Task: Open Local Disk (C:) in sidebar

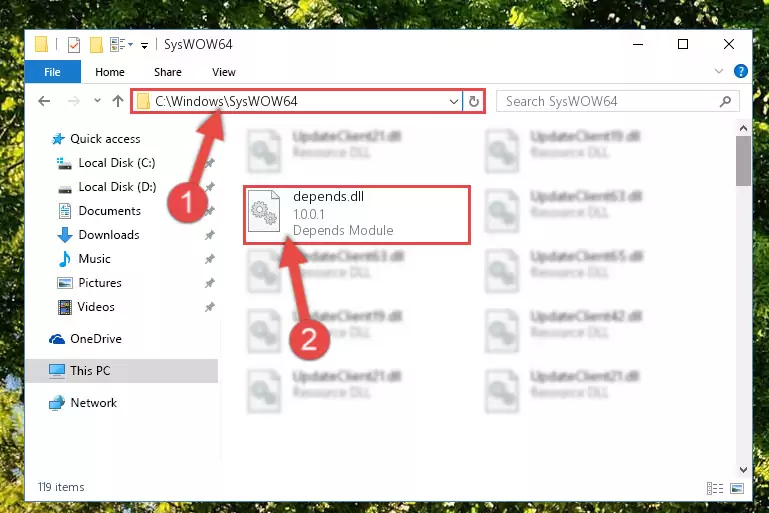Action: point(117,163)
